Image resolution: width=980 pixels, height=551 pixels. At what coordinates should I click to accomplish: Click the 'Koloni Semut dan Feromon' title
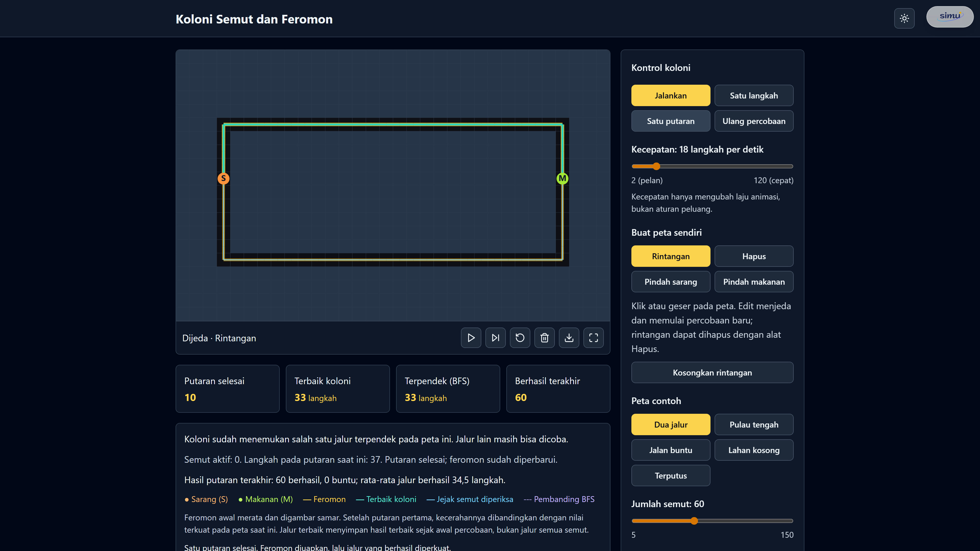(x=254, y=19)
